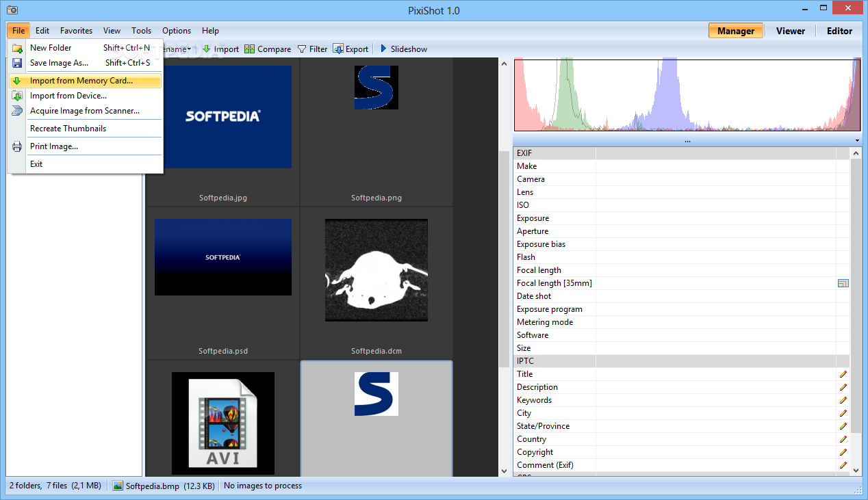The height and width of the screenshot is (500, 868).
Task: Choose New Folder from the File menu
Action: click(x=86, y=48)
